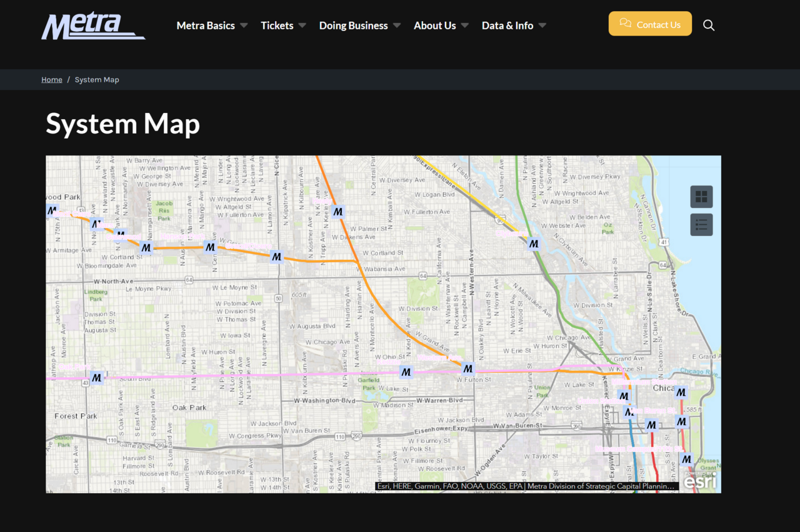800x532 pixels.
Task: Click the Metra logo in the header
Action: [93, 26]
